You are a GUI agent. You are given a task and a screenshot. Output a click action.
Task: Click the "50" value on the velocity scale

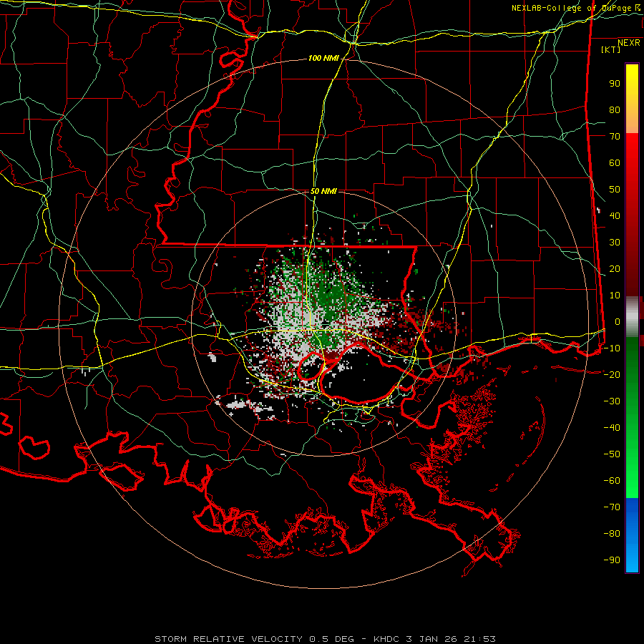click(x=615, y=190)
